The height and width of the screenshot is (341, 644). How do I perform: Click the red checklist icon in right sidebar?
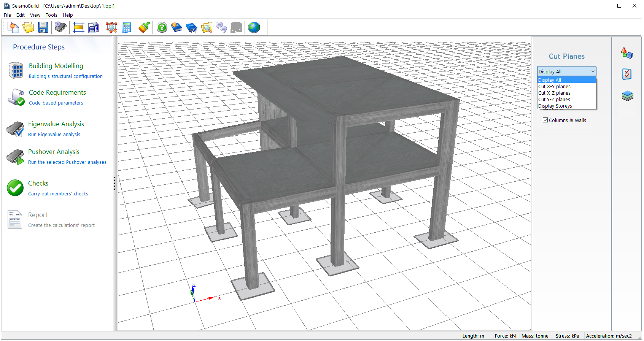click(627, 74)
